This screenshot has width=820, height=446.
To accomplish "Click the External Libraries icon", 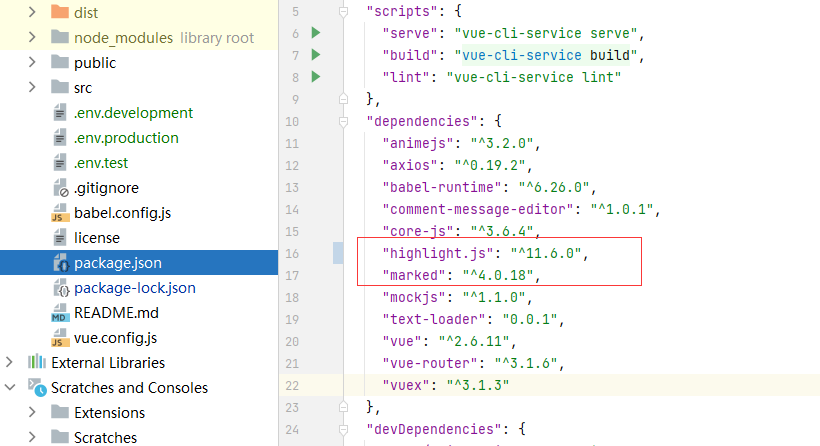I will point(36,363).
